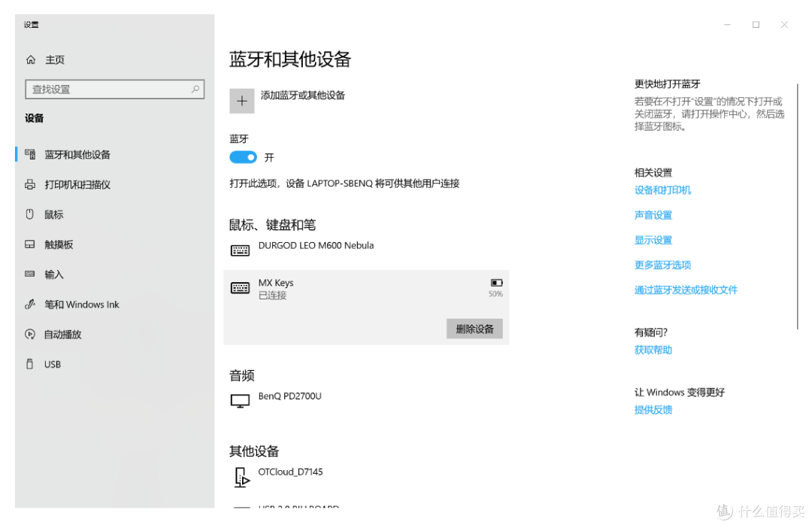The height and width of the screenshot is (528, 812).
Task: Click the mouse icon for 鼠标
Action: (30, 214)
